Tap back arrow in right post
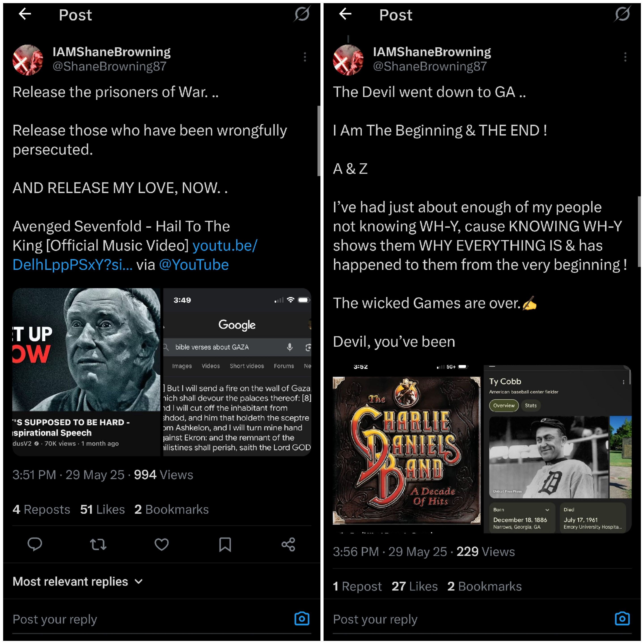This screenshot has height=644, width=644. coord(345,14)
